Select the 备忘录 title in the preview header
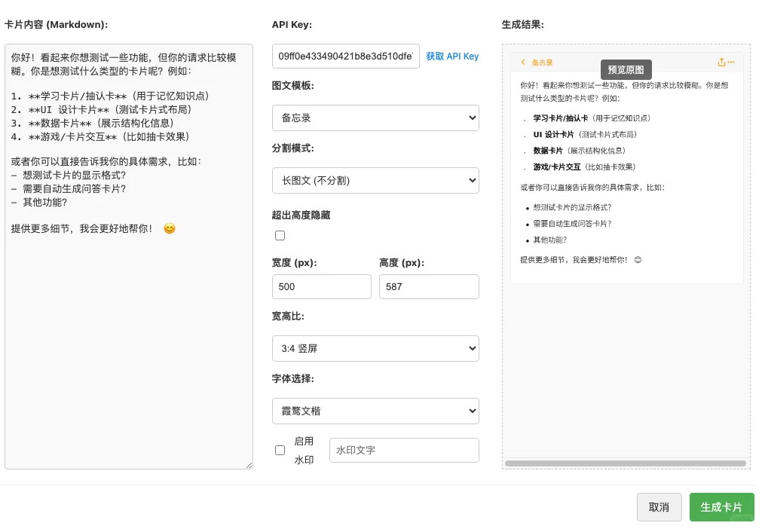 (542, 63)
